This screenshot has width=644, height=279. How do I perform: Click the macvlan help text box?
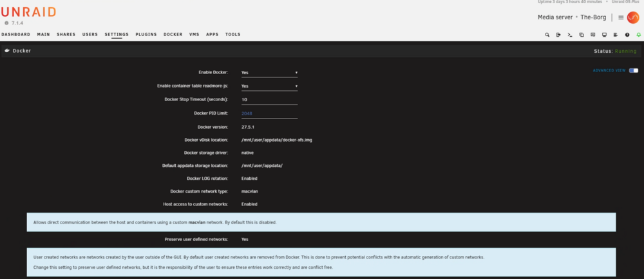click(x=321, y=222)
